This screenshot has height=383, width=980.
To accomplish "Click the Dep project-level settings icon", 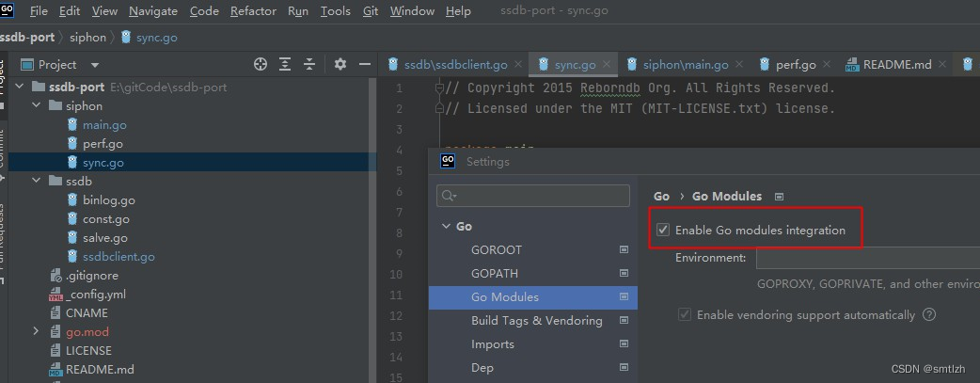I will pos(624,368).
